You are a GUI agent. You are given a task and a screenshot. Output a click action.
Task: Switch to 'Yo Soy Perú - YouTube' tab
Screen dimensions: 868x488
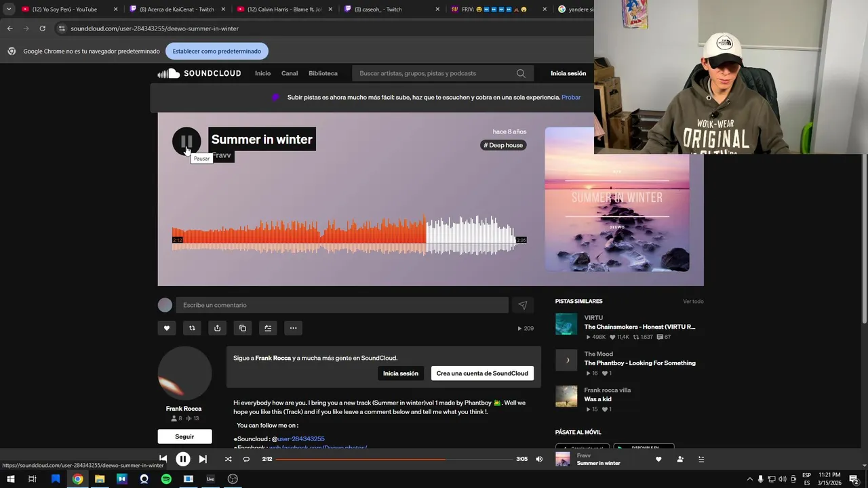[68, 9]
